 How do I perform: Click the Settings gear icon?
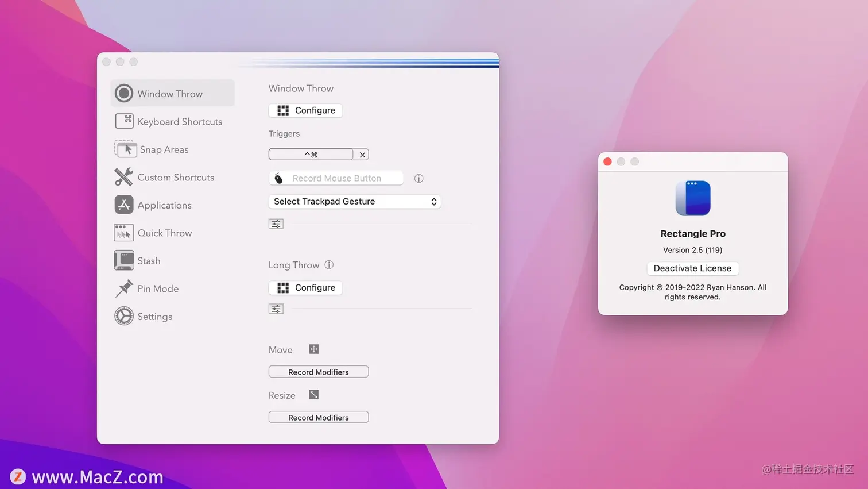pos(123,316)
